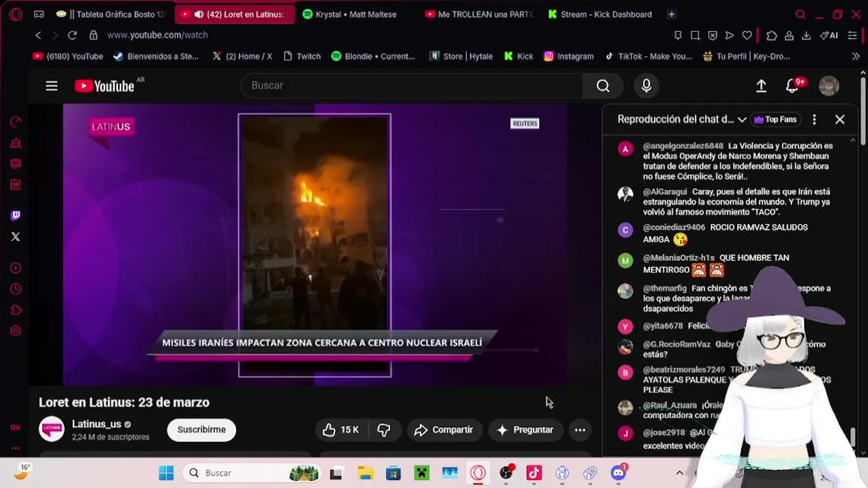Switch to Tableta Gráfica Bosto tab
This screenshot has height=488, width=868.
click(111, 14)
